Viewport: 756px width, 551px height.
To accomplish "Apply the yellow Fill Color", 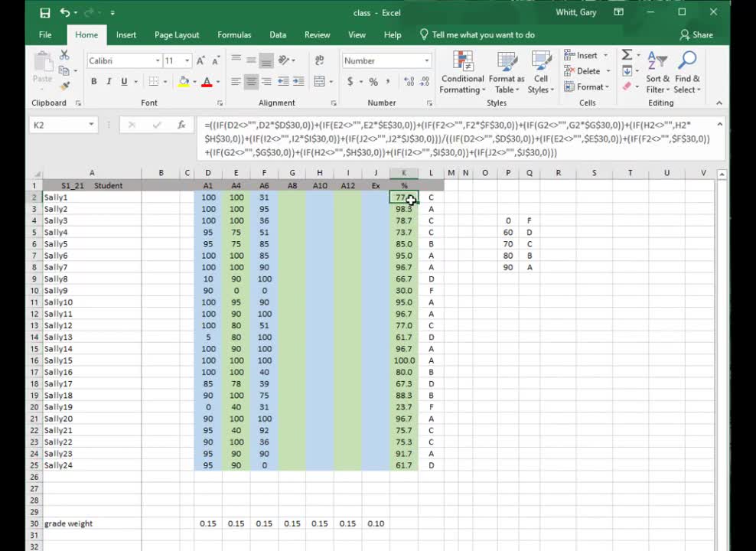I will 184,81.
